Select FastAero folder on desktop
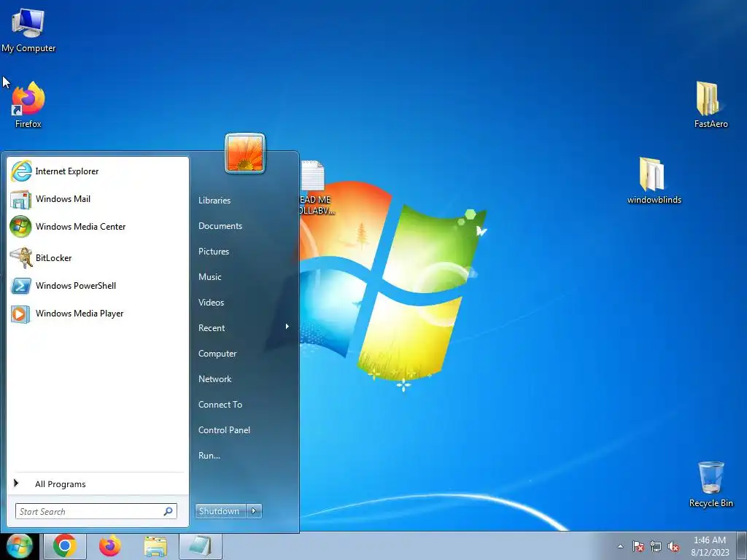The image size is (747, 560). tap(711, 105)
